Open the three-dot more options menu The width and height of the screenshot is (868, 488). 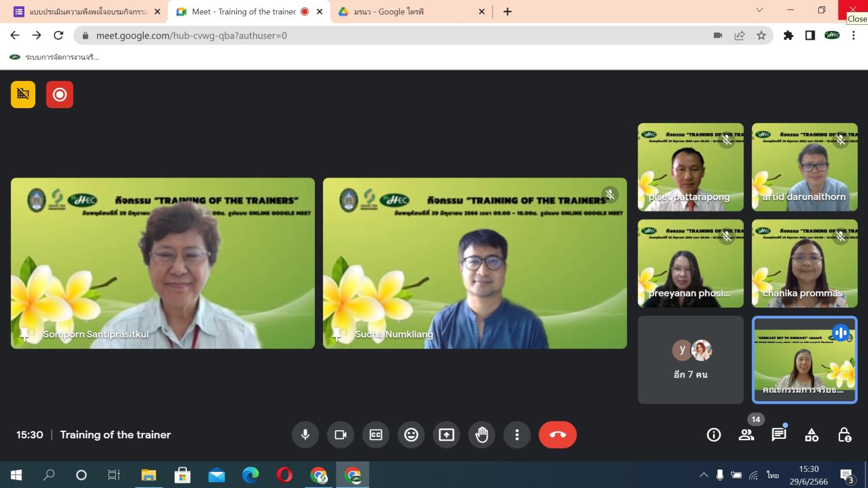(517, 435)
